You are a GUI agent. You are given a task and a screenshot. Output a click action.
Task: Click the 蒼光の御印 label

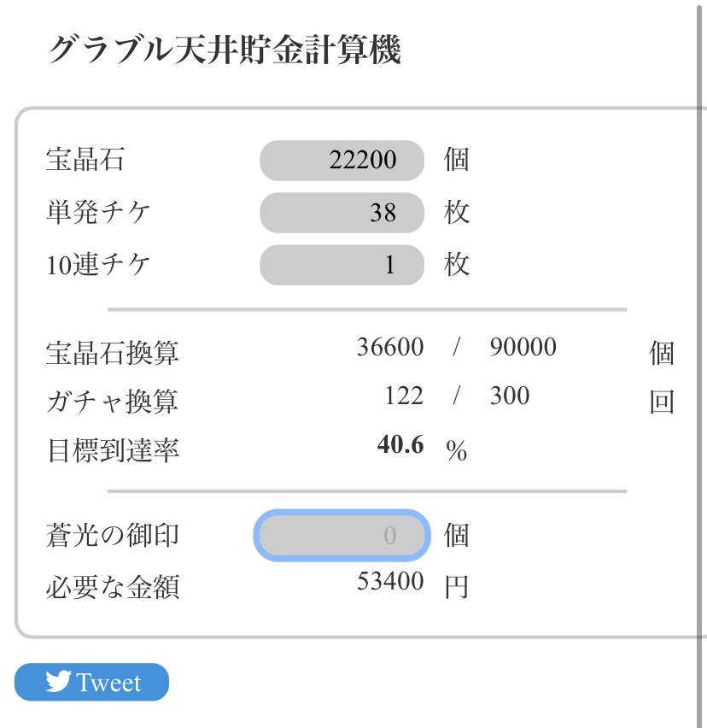113,537
